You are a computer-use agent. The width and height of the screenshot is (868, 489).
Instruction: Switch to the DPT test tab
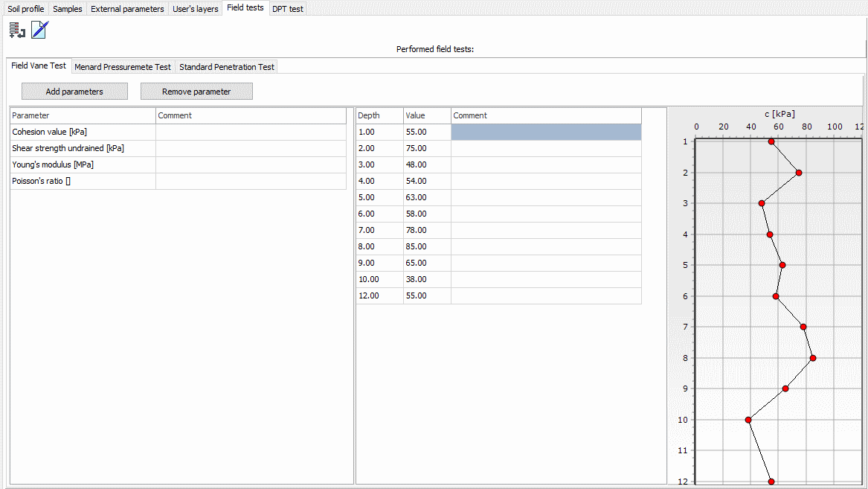(x=287, y=9)
